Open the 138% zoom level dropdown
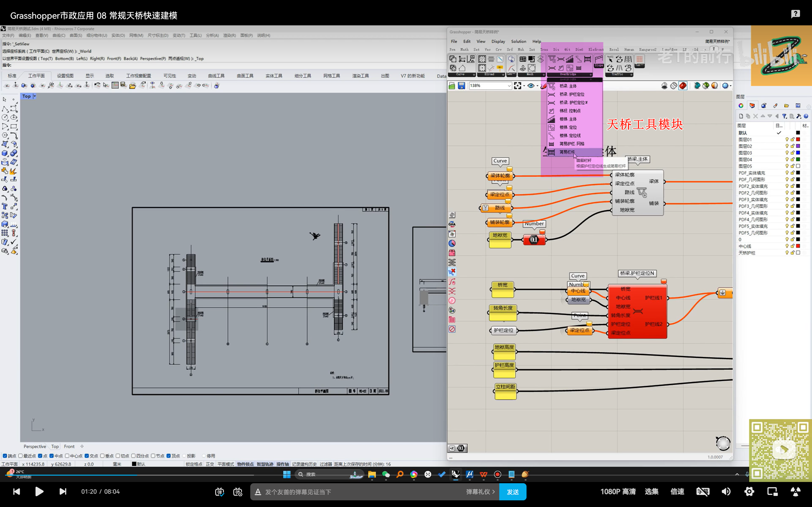812x507 pixels. 509,86
